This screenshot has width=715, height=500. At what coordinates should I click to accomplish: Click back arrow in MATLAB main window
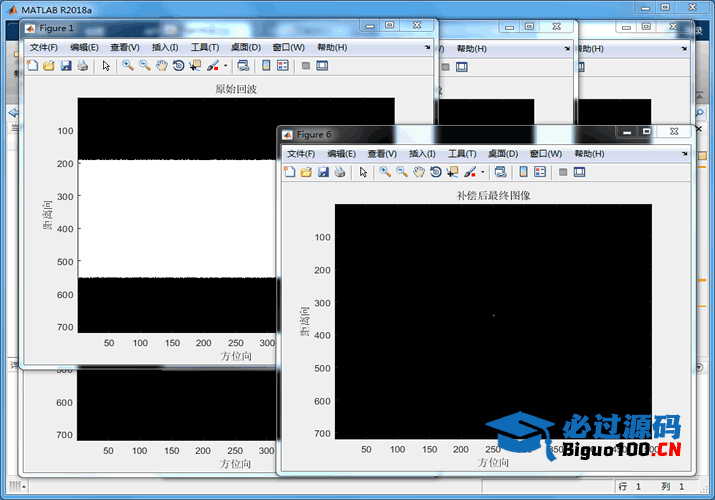pos(13,113)
